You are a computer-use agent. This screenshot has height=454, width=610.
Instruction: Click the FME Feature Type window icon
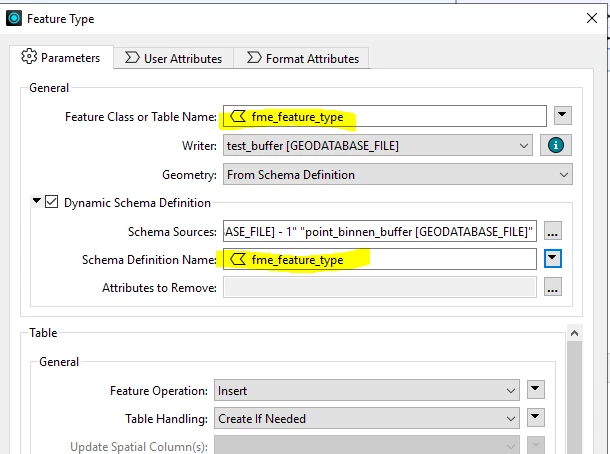click(14, 18)
